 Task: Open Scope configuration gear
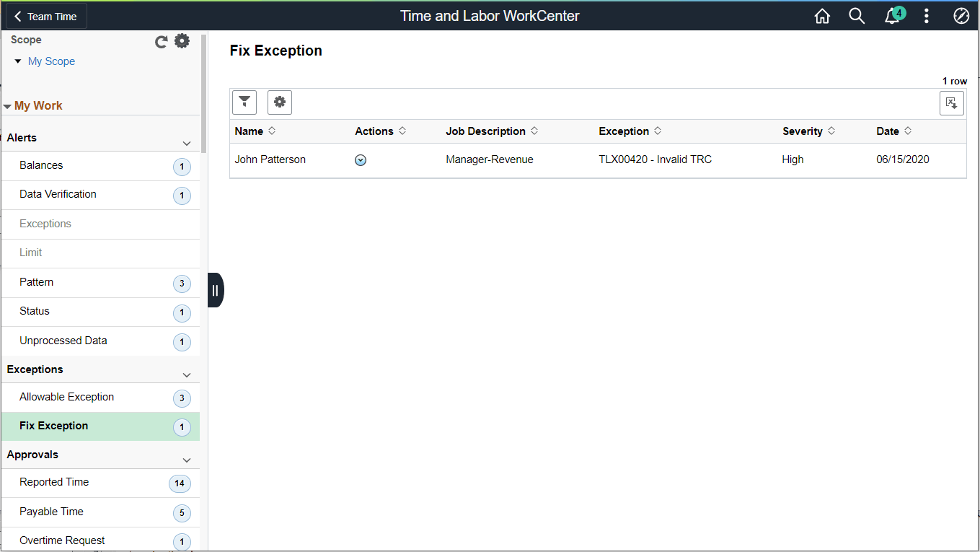click(182, 40)
